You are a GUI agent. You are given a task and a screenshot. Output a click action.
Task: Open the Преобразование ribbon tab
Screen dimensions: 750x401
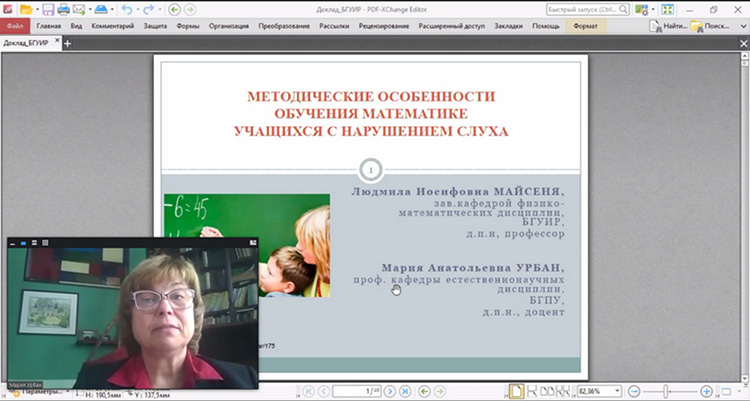[x=284, y=26]
